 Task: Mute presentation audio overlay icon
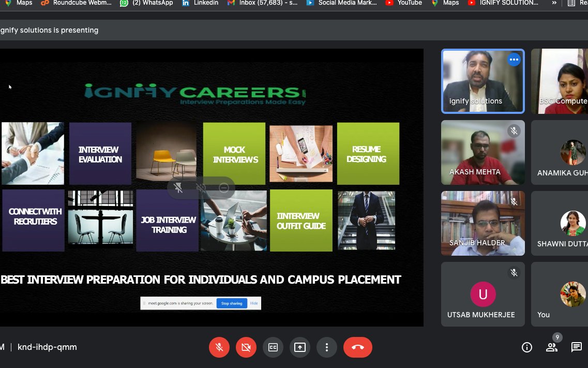[x=201, y=187]
